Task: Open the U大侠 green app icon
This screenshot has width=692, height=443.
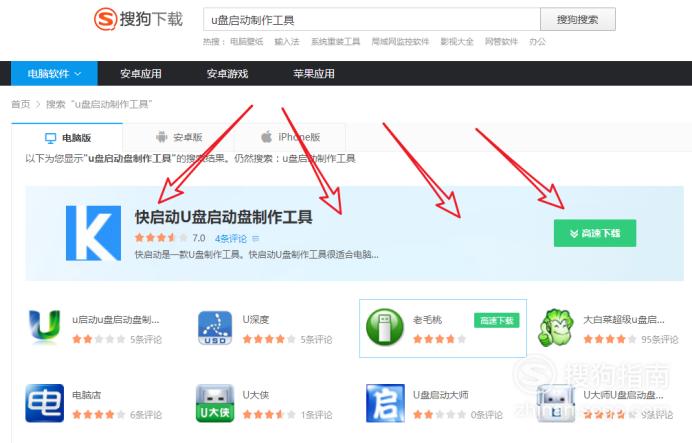Action: tap(215, 403)
